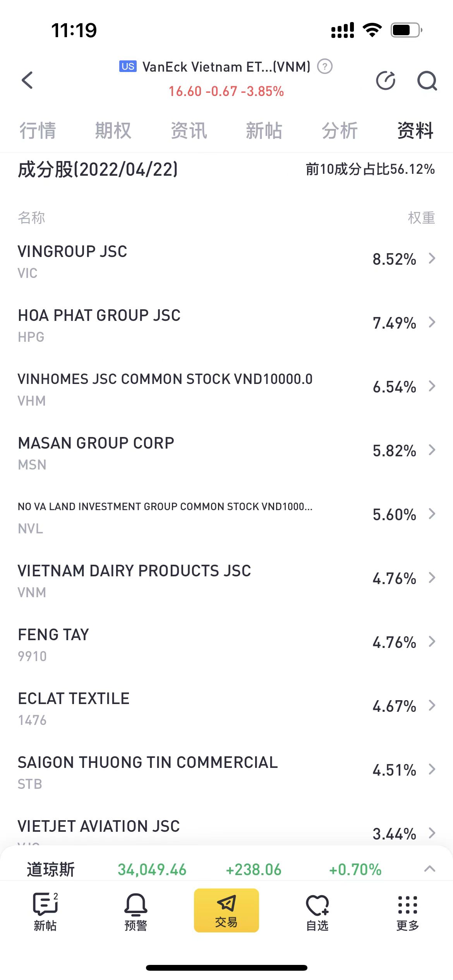
Task: Tap the refresh quote icon
Action: point(386,81)
